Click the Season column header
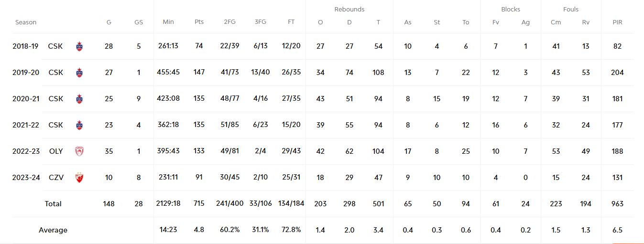The image size is (644, 244). tap(26, 22)
